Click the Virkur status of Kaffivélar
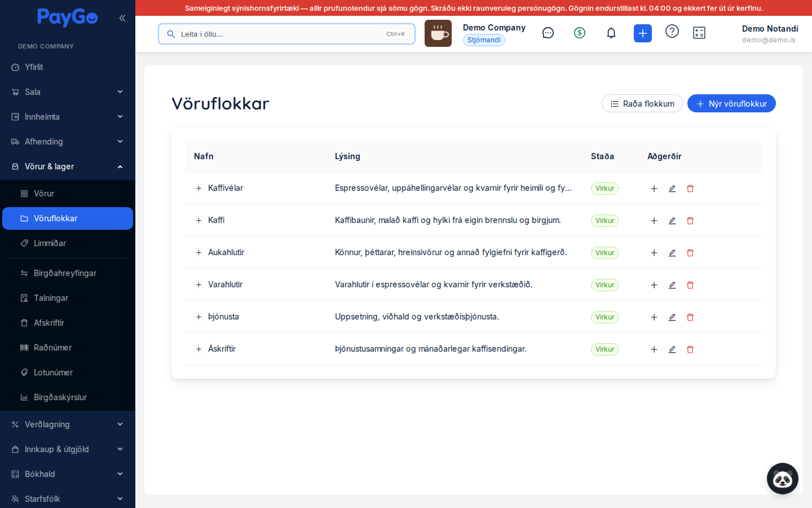This screenshot has width=812, height=508. 604,189
